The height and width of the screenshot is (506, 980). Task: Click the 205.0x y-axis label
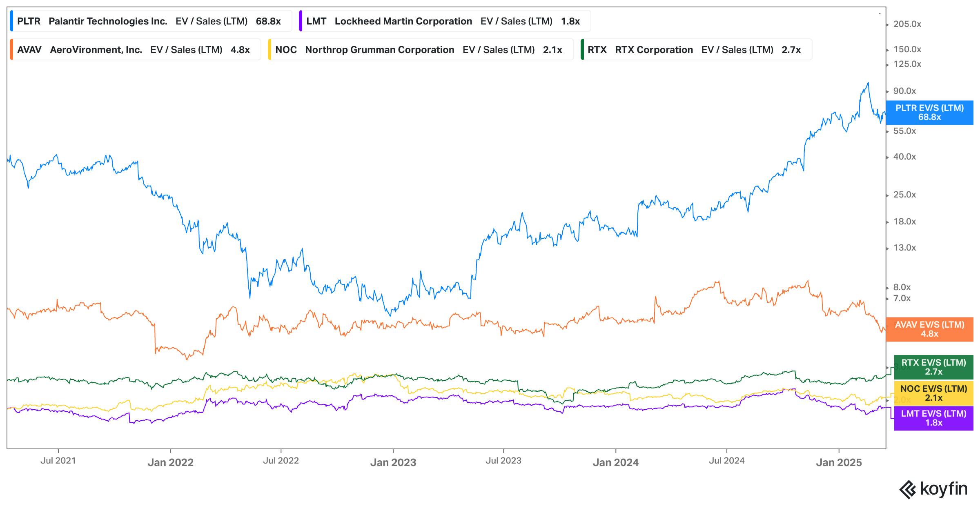[x=907, y=24]
